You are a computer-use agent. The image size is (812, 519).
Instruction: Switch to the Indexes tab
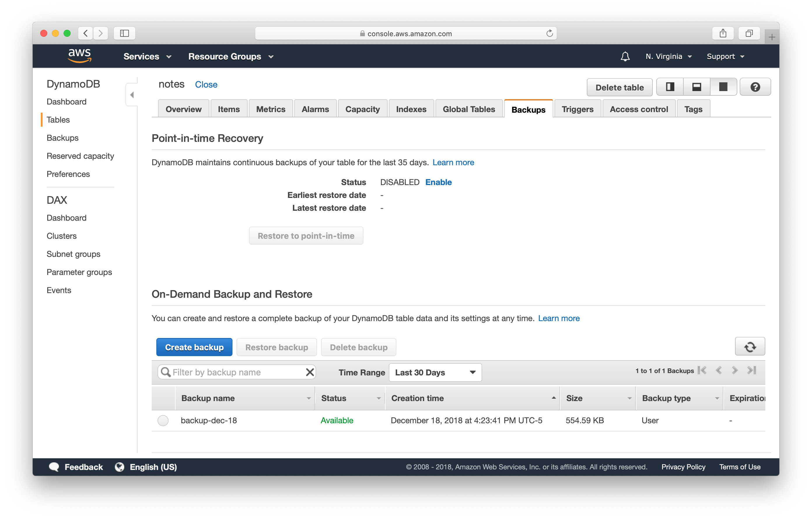tap(411, 108)
